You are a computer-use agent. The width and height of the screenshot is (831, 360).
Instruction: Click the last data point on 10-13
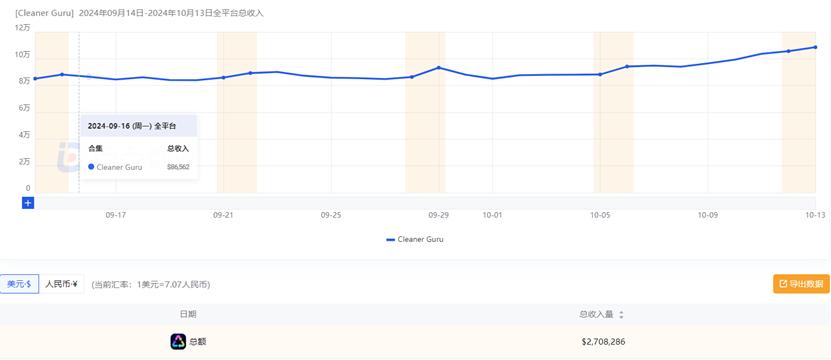[x=815, y=47]
